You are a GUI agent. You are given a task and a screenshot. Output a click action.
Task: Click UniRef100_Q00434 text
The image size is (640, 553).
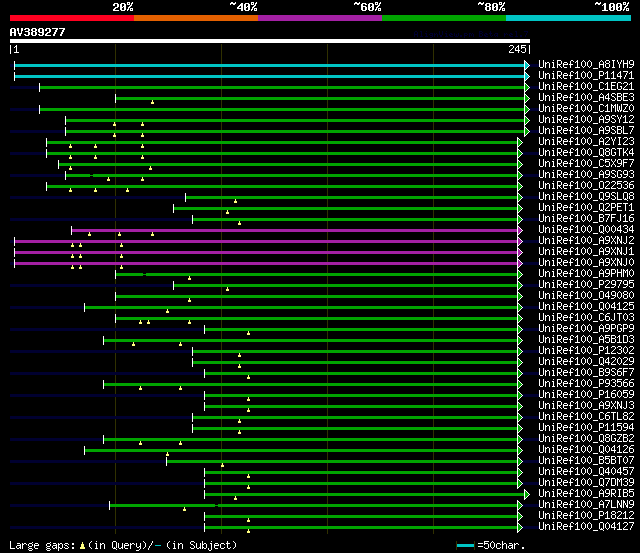pyautogui.click(x=586, y=230)
